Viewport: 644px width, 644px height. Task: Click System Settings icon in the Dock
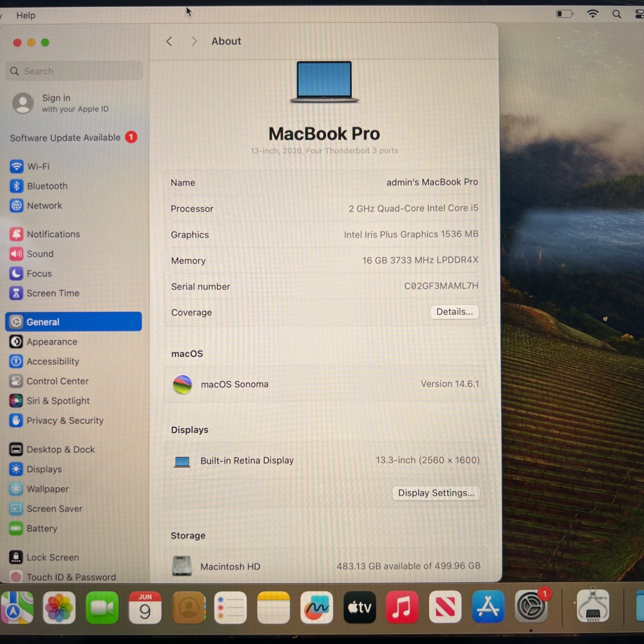[531, 606]
